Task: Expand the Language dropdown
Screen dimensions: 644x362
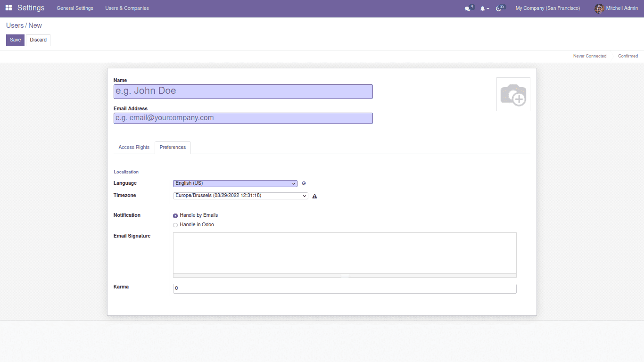Action: coord(235,183)
